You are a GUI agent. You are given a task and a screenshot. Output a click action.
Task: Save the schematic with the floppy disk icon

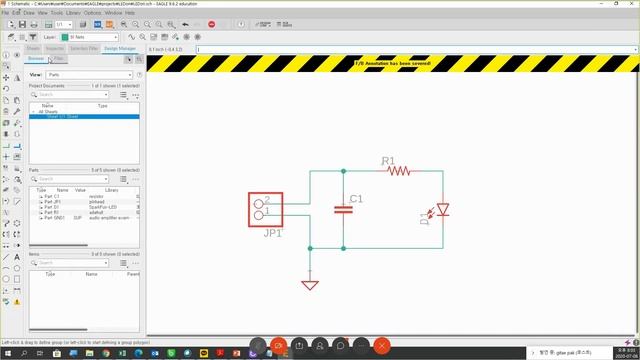click(x=22, y=24)
